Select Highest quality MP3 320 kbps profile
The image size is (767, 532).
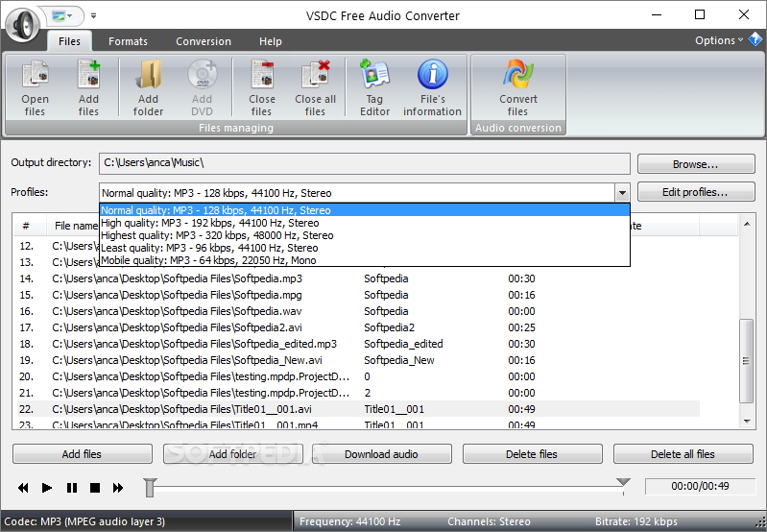[365, 235]
